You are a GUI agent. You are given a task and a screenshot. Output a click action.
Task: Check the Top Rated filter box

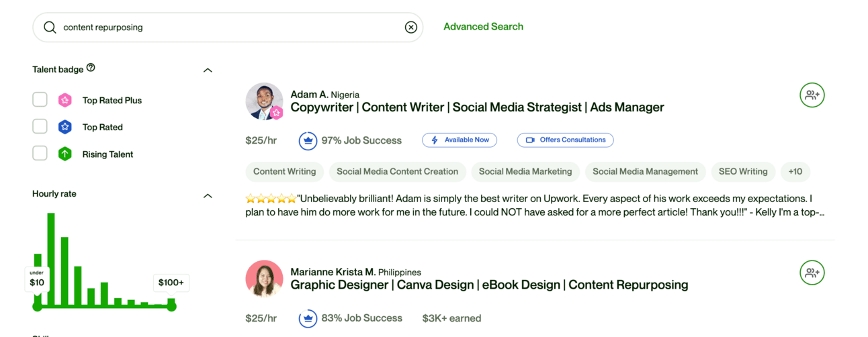click(x=40, y=127)
